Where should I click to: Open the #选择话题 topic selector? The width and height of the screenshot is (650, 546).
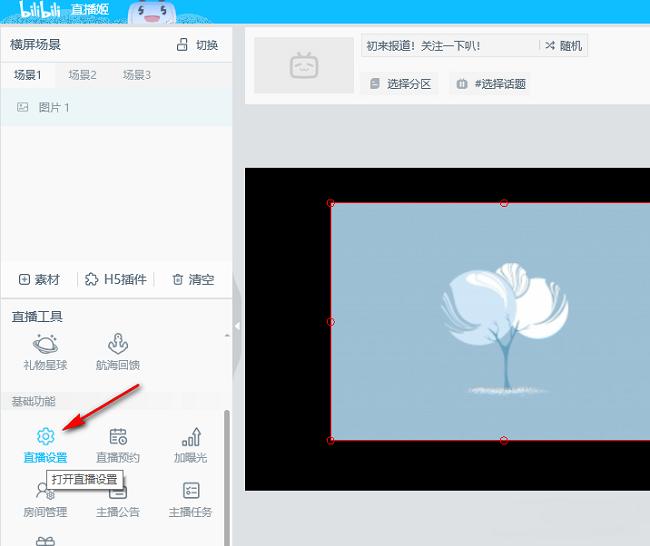click(491, 84)
